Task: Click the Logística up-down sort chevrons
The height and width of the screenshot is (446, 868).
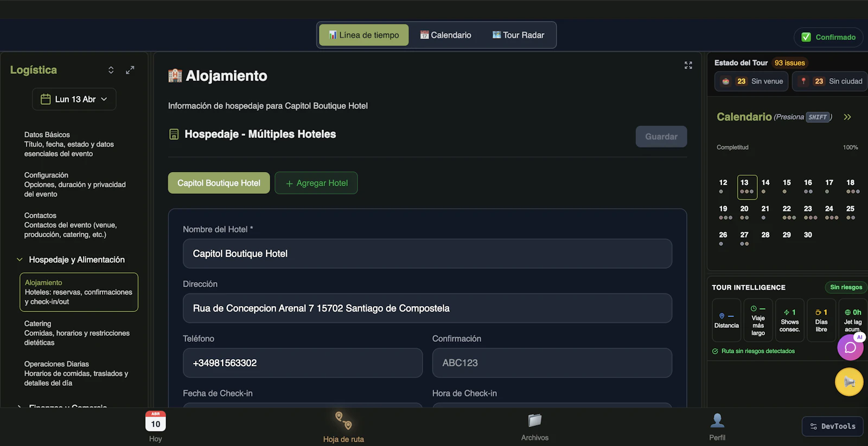Action: 111,70
